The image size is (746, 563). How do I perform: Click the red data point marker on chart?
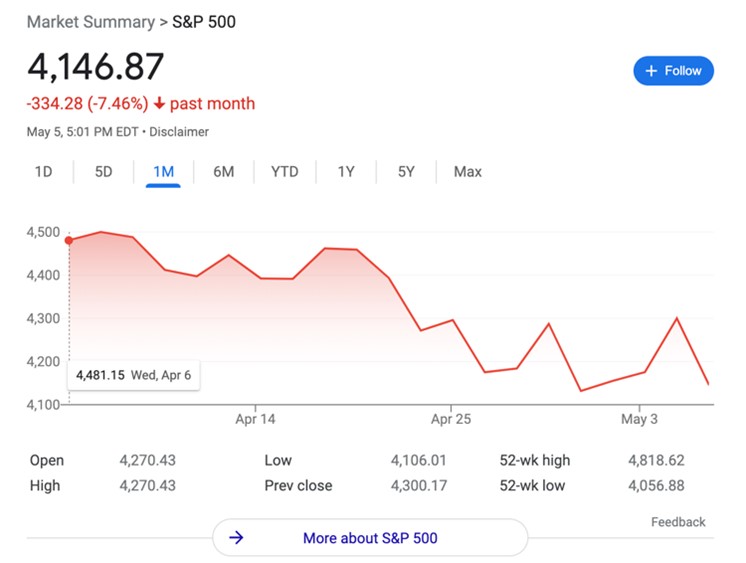pyautogui.click(x=69, y=240)
